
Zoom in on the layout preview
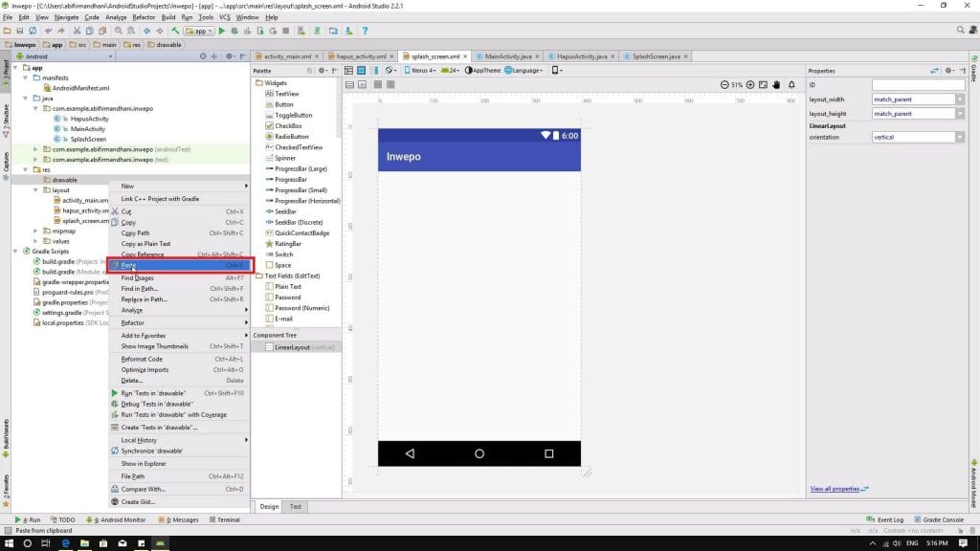click(749, 84)
